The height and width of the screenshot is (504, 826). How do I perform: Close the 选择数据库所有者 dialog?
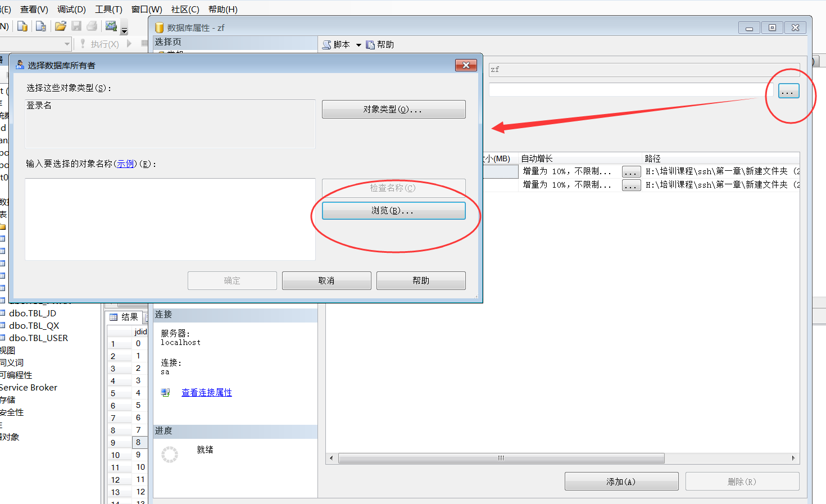pos(466,65)
